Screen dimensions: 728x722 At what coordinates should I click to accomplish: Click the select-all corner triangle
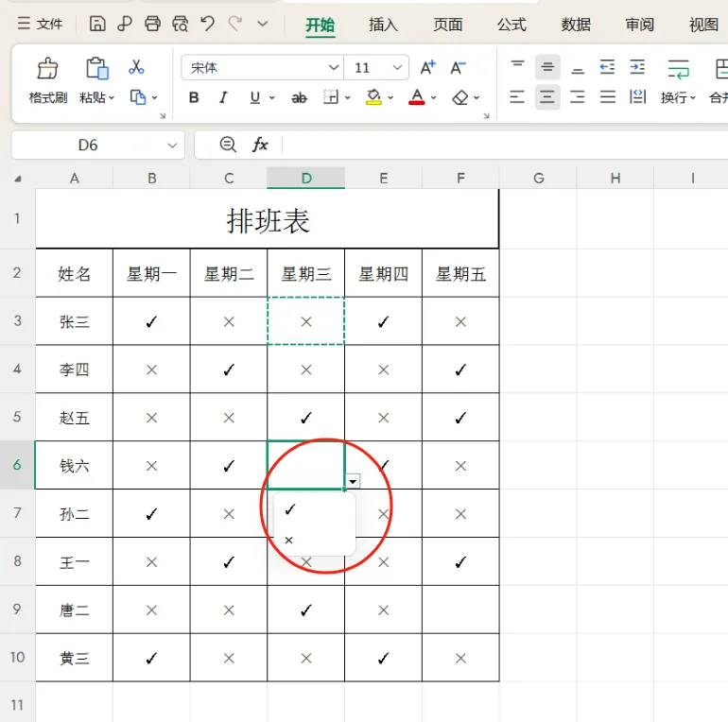[18, 179]
